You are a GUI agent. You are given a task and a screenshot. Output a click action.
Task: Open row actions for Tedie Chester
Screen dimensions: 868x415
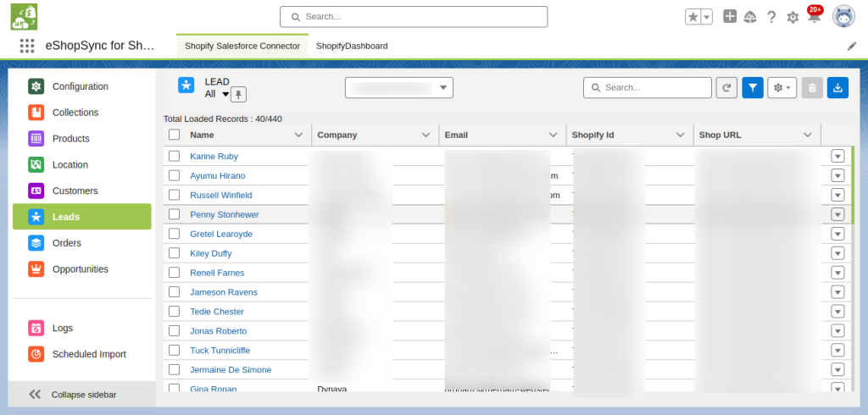click(x=837, y=311)
